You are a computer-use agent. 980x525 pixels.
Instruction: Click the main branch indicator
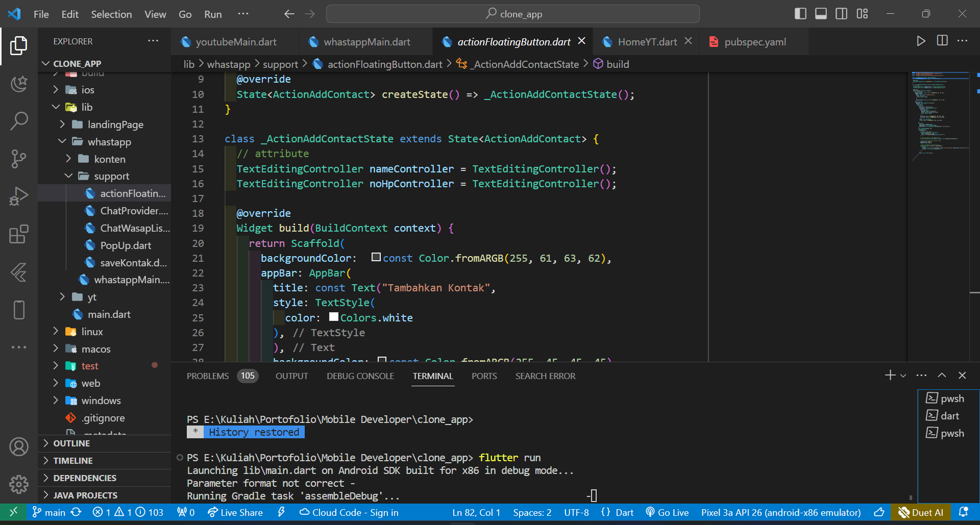click(49, 512)
